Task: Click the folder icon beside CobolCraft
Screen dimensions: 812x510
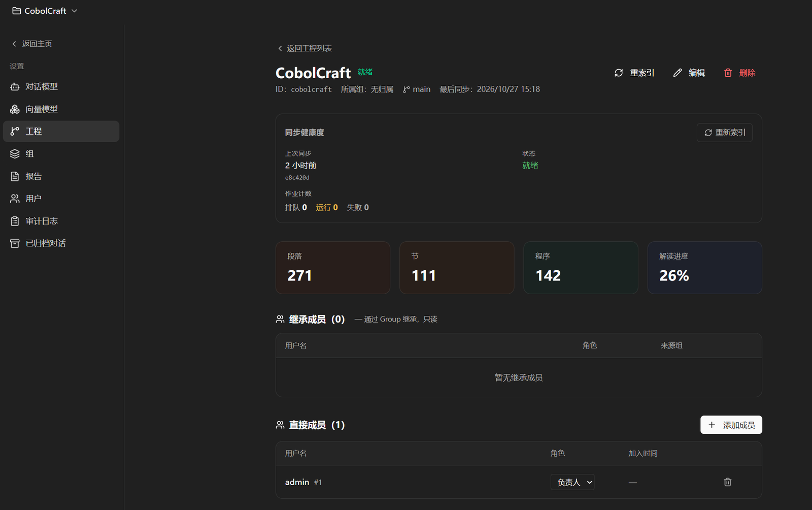Action: 17,11
